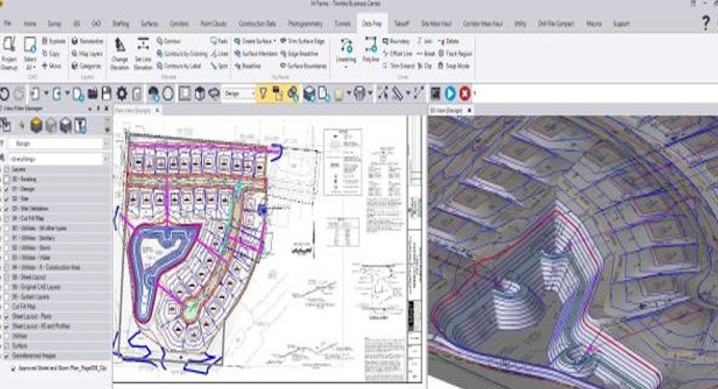Open the Surfaces ribbon tab
The width and height of the screenshot is (718, 389).
149,23
